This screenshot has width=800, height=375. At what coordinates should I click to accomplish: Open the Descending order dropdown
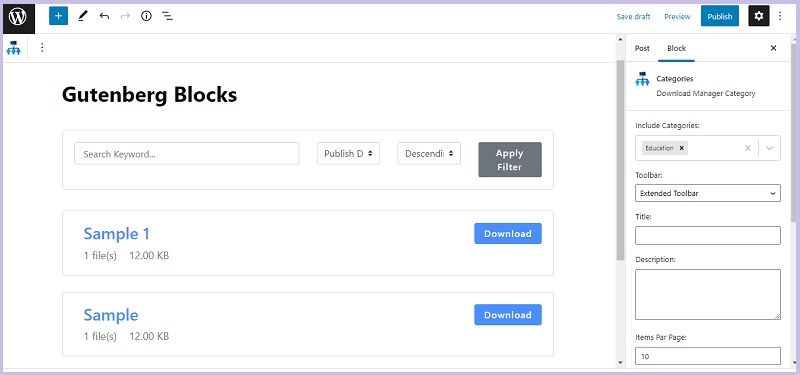[429, 154]
